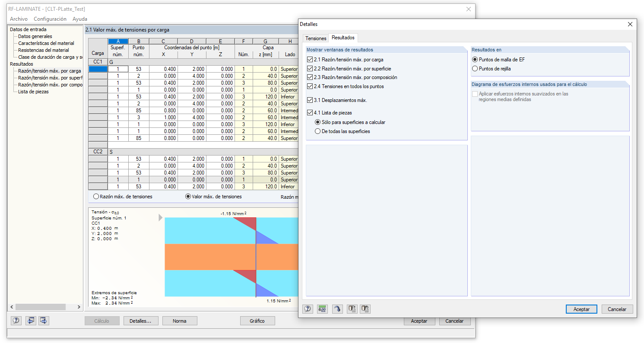644x343 pixels.
Task: Click the CC2 load case row header
Action: point(98,152)
